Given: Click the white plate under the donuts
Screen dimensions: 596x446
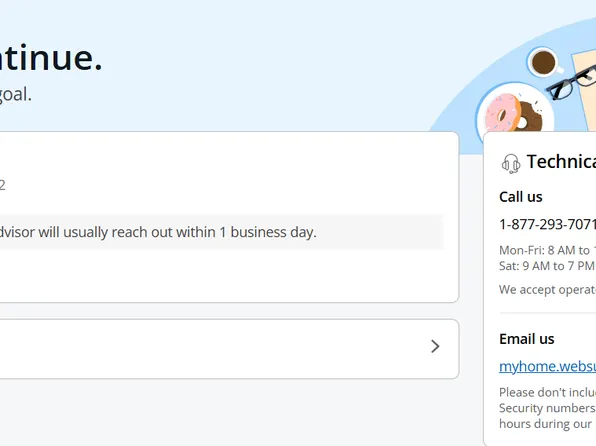Looking at the screenshot, I should click(515, 108).
